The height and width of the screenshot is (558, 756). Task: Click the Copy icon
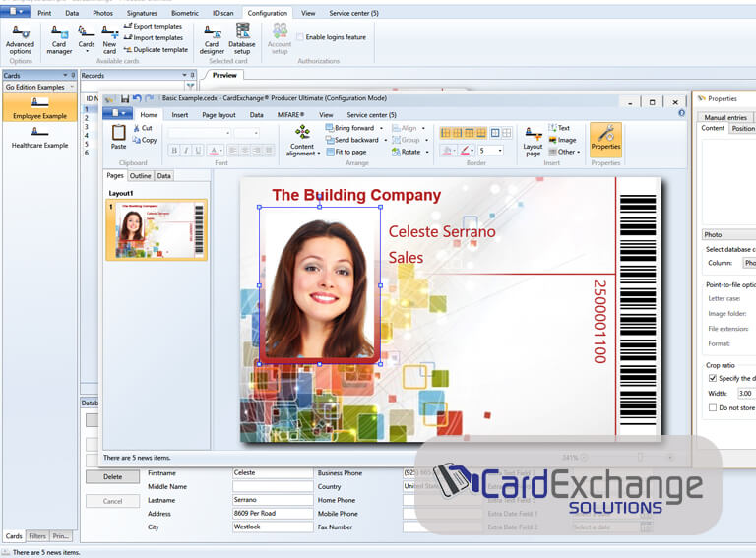pyautogui.click(x=137, y=140)
